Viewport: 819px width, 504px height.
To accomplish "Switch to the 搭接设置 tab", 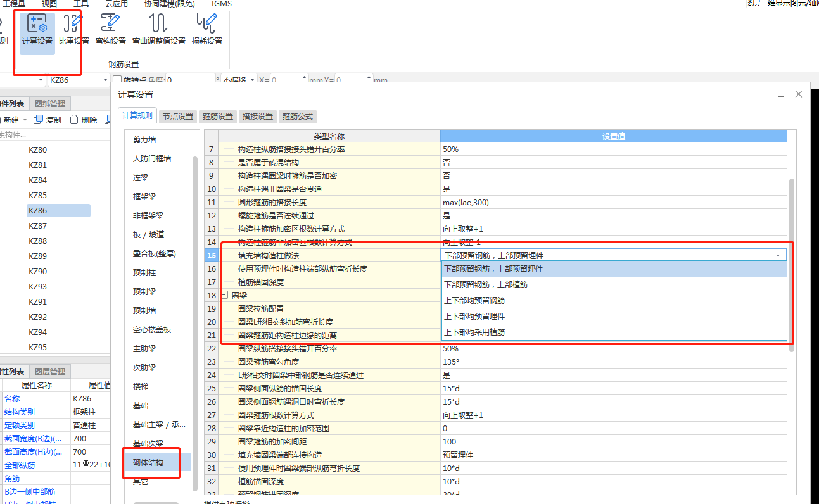I will pos(258,117).
